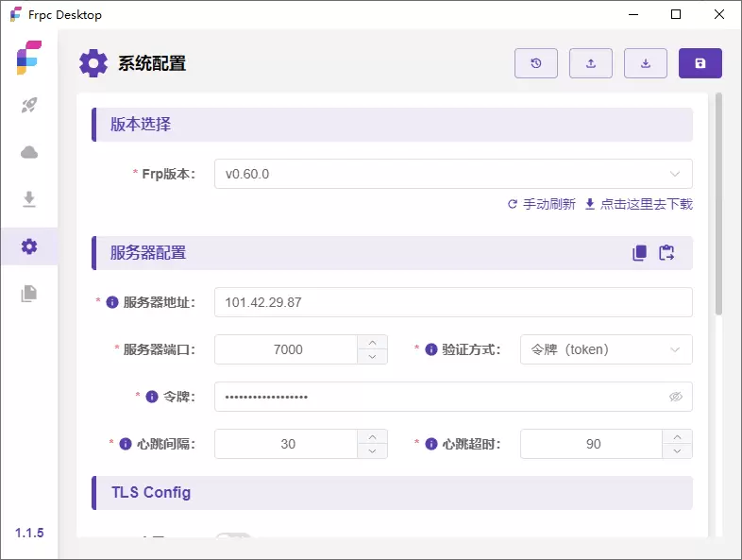
Task: Open the logs file page in sidebar
Action: click(29, 294)
